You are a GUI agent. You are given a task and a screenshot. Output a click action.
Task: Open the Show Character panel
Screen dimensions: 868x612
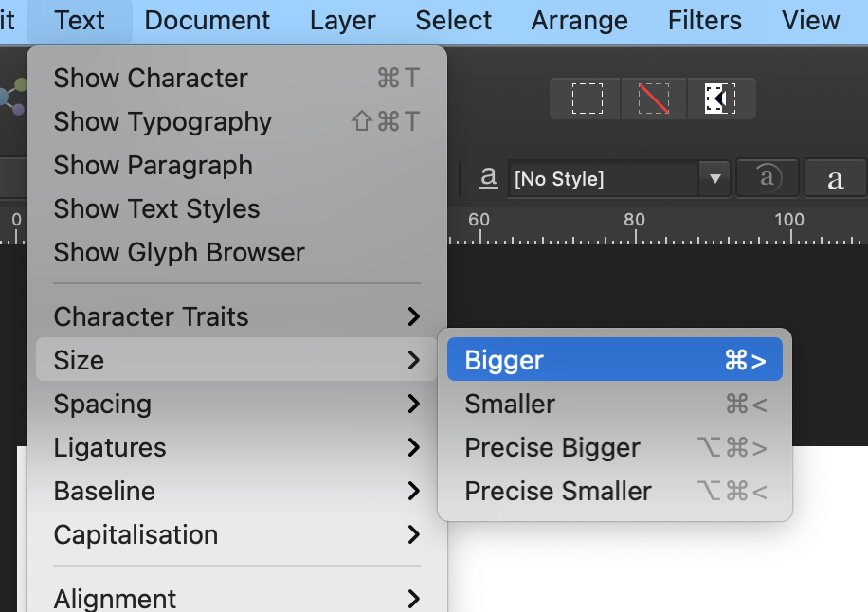coord(152,78)
